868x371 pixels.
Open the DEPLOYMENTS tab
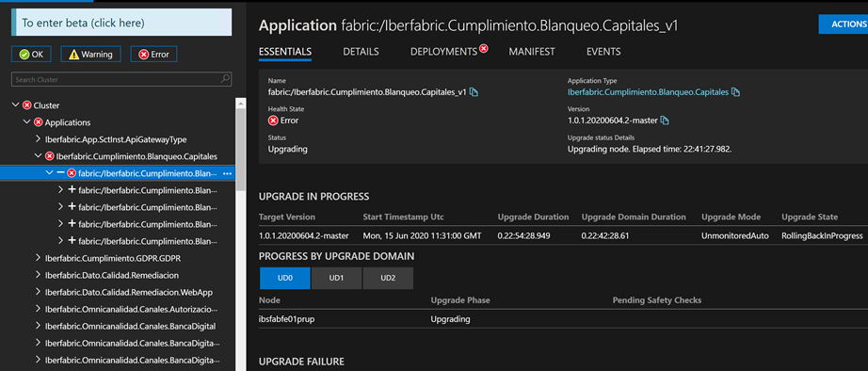pyautogui.click(x=443, y=52)
